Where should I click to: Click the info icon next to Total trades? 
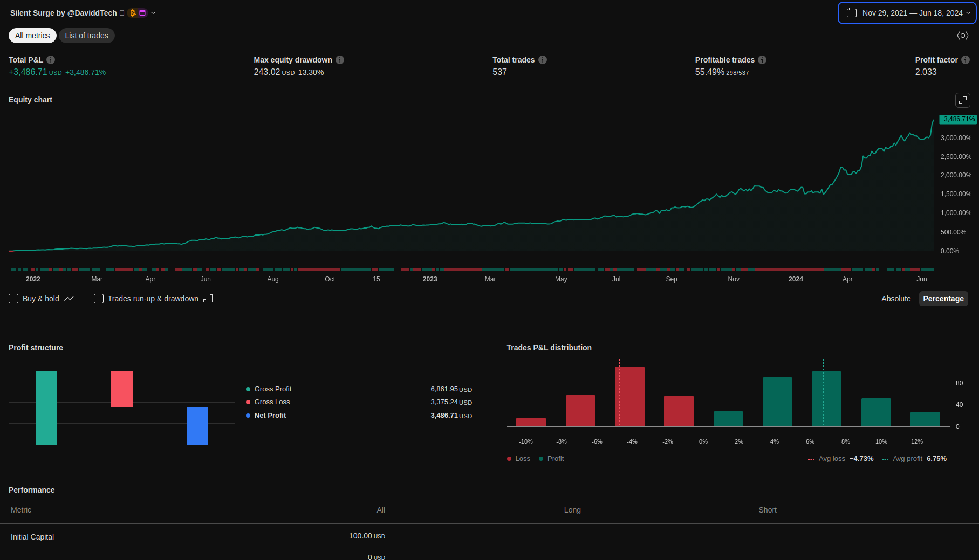point(543,60)
